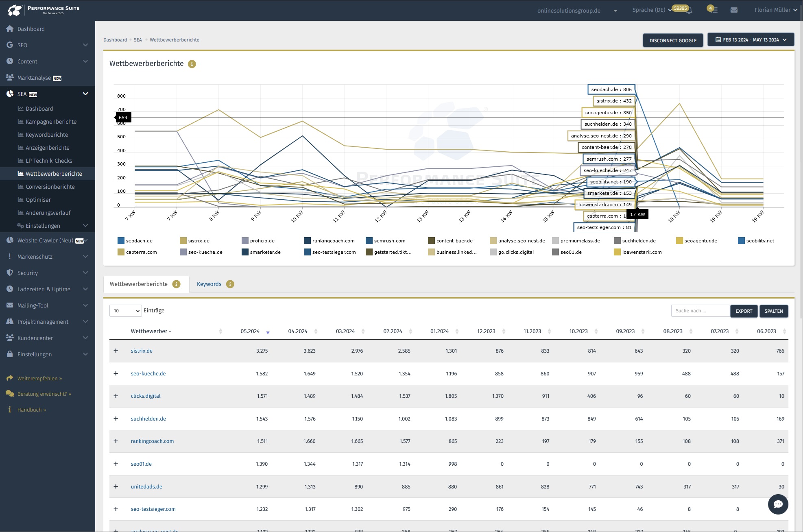Open the mail envelope icon in header
Image resolution: width=803 pixels, height=532 pixels.
tap(734, 10)
